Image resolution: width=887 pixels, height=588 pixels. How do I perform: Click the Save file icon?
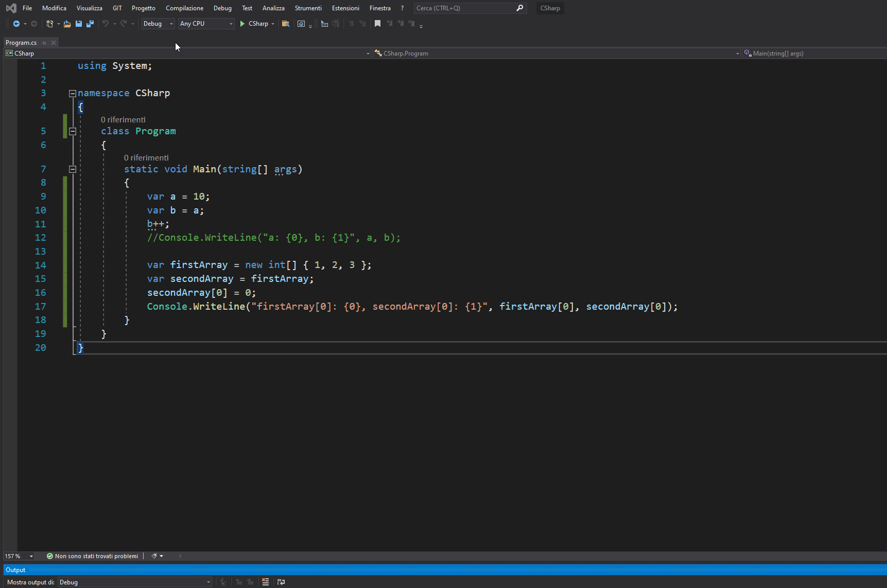(x=79, y=24)
